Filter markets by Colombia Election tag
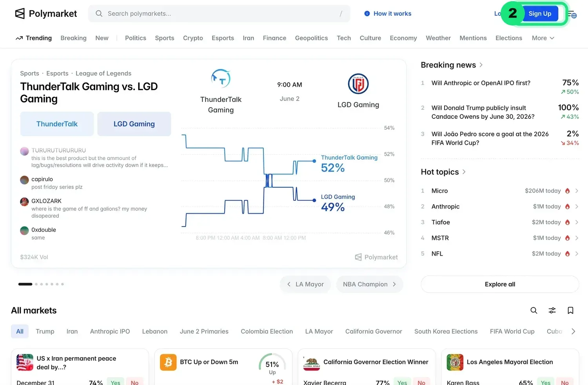Screen dimensions: 588x385 click(267, 332)
